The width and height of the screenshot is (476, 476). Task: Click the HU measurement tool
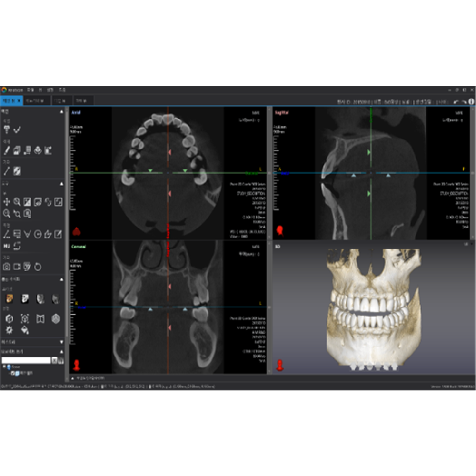(7, 245)
